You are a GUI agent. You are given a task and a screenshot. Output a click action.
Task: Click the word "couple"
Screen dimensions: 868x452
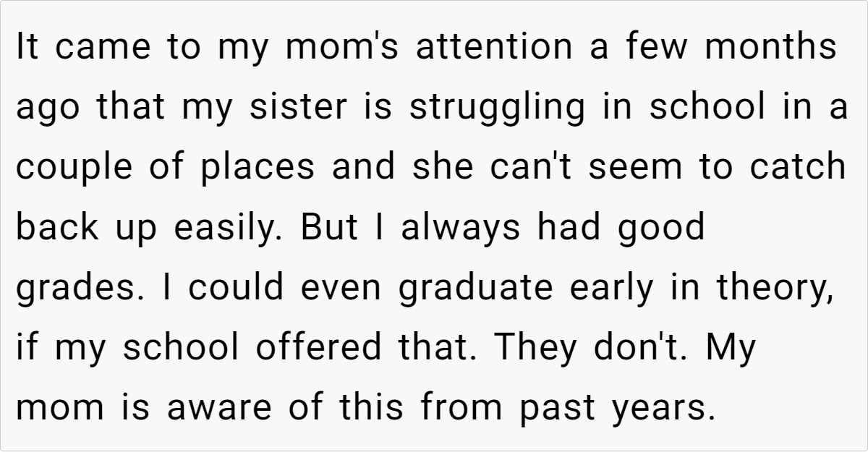pos(75,168)
